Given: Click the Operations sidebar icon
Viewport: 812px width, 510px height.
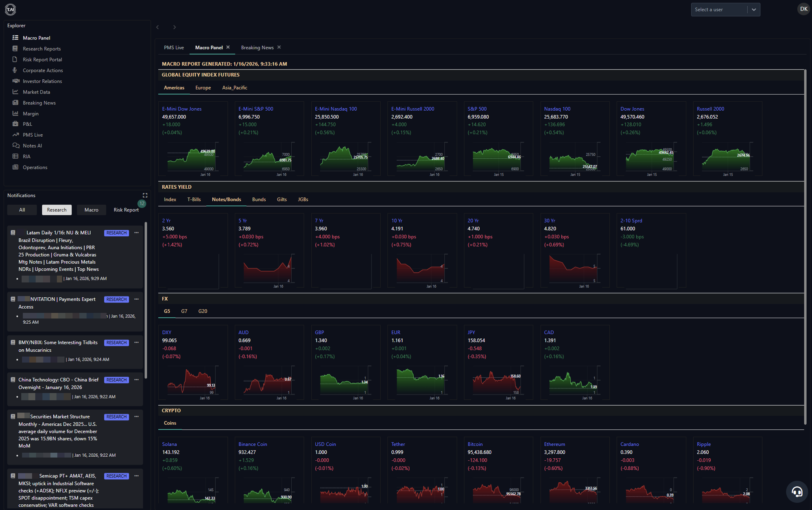Looking at the screenshot, I should (15, 167).
